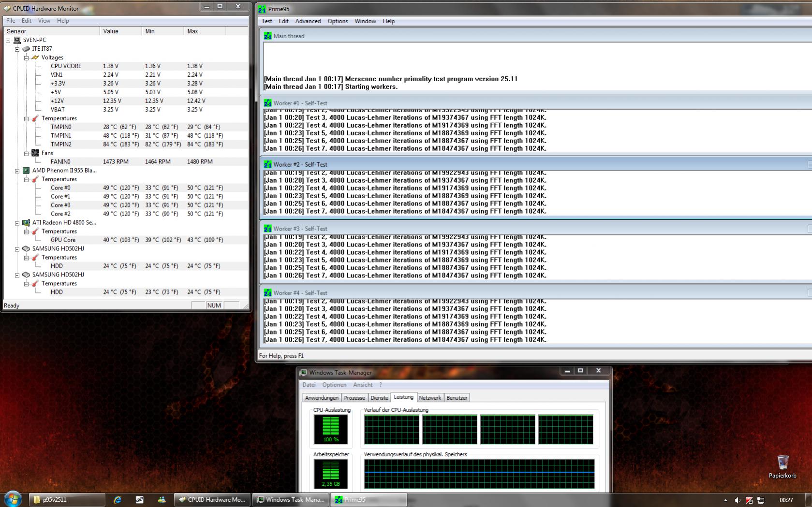The image size is (812, 507).
Task: Click the Max column header
Action: 205,31
